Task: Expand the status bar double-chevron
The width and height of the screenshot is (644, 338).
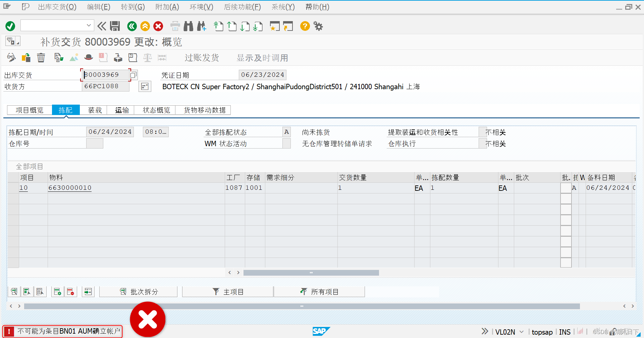Action: 484,331
